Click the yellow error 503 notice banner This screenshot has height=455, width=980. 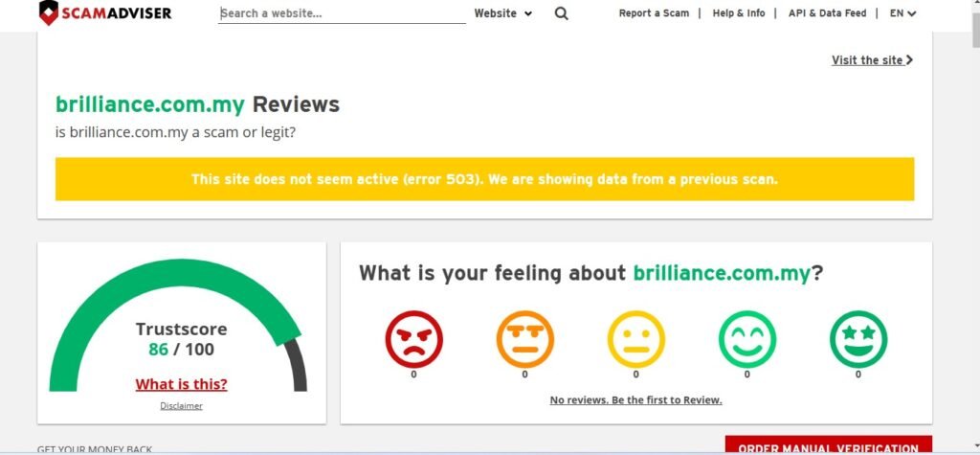(484, 179)
